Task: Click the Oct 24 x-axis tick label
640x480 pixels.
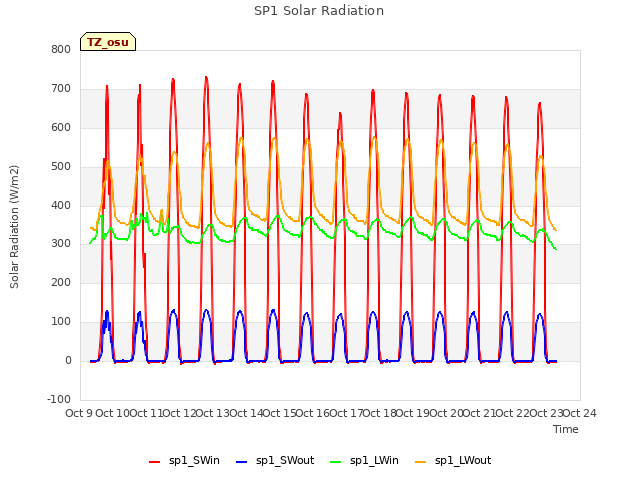Action: pyautogui.click(x=580, y=413)
